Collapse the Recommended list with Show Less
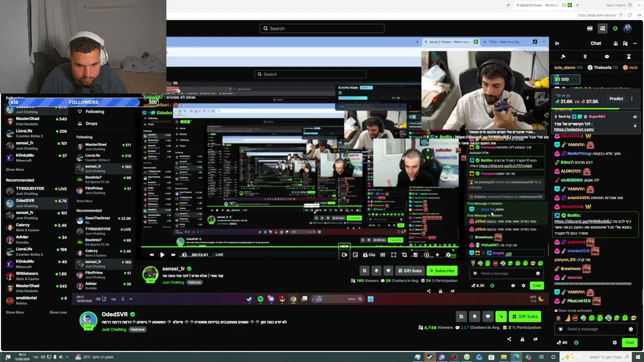This screenshot has height=362, width=644. coord(58,312)
